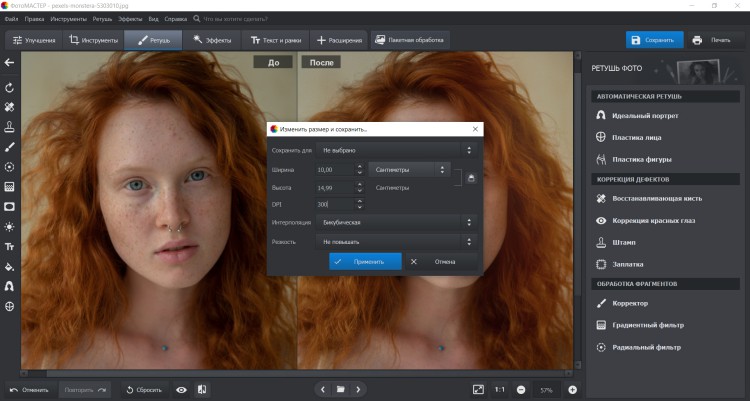The width and height of the screenshot is (750, 401).
Task: Toggle the aspect ratio lock in dialog
Action: coord(470,178)
